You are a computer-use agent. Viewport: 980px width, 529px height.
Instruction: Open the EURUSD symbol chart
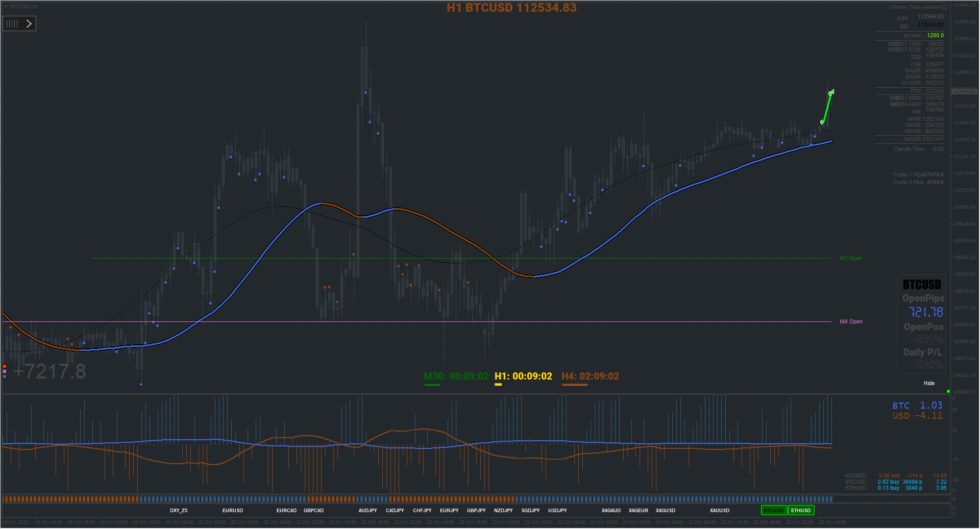(233, 510)
